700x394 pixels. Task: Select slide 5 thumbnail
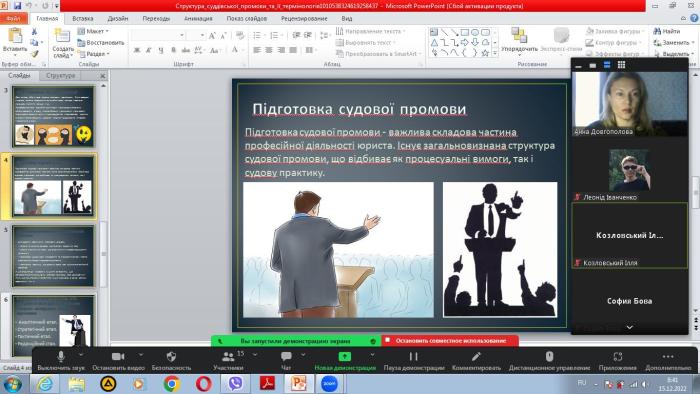[x=54, y=256]
